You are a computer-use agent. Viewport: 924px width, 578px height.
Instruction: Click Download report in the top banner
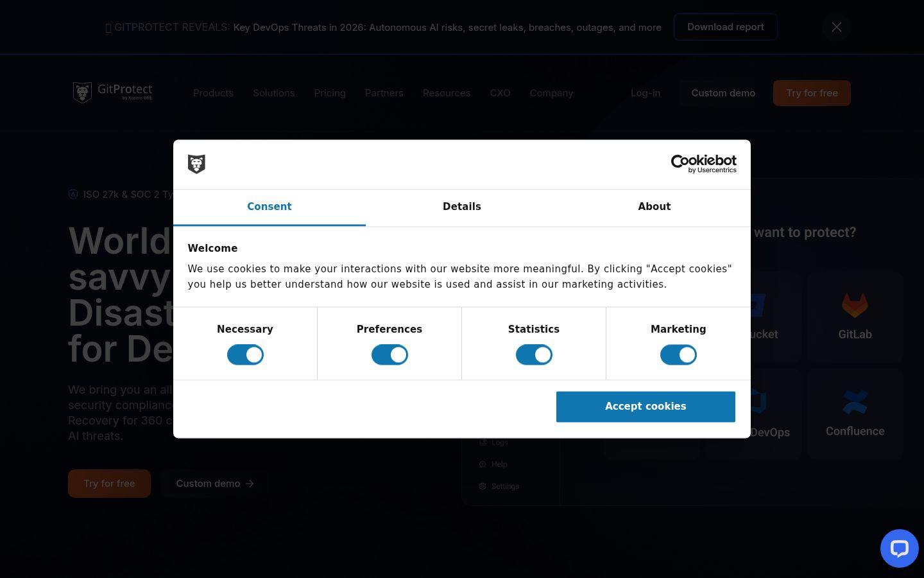tap(725, 27)
